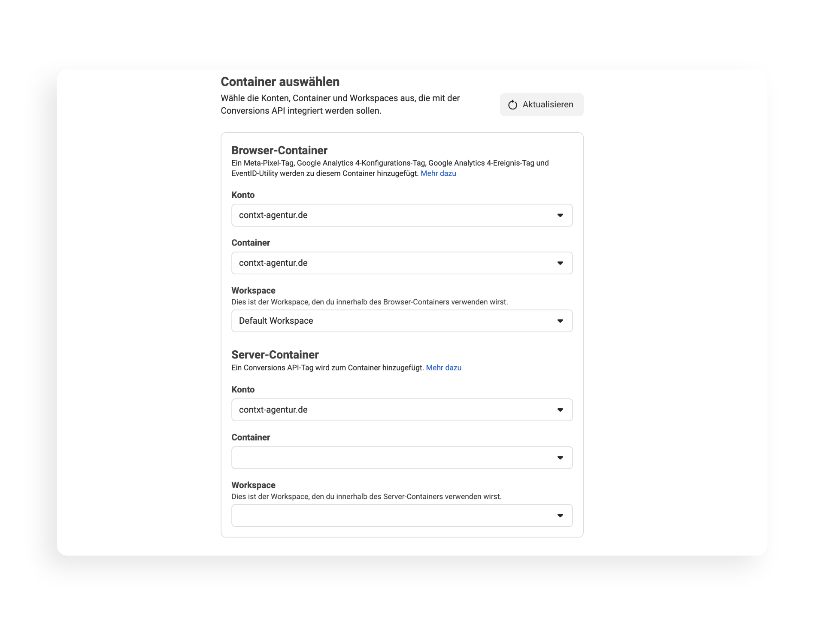
Task: Click the Workspace label in the Server-Container section
Action: pyautogui.click(x=253, y=485)
